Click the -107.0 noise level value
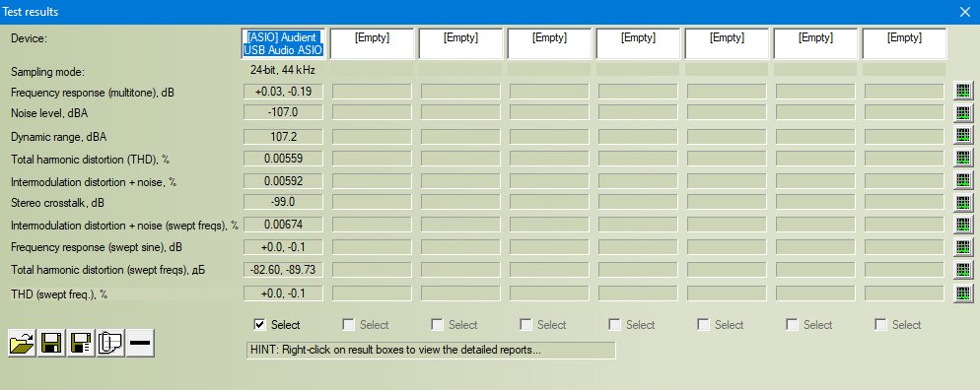 (x=283, y=113)
